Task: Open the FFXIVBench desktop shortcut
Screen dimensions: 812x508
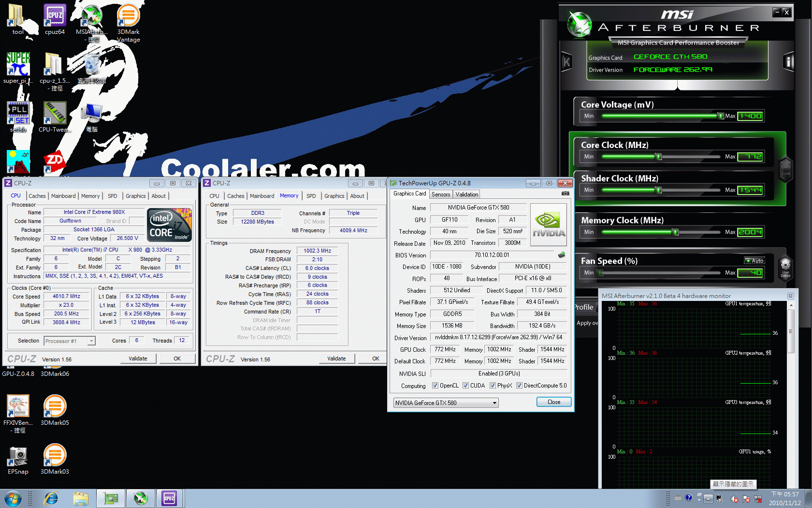Action: pyautogui.click(x=19, y=414)
